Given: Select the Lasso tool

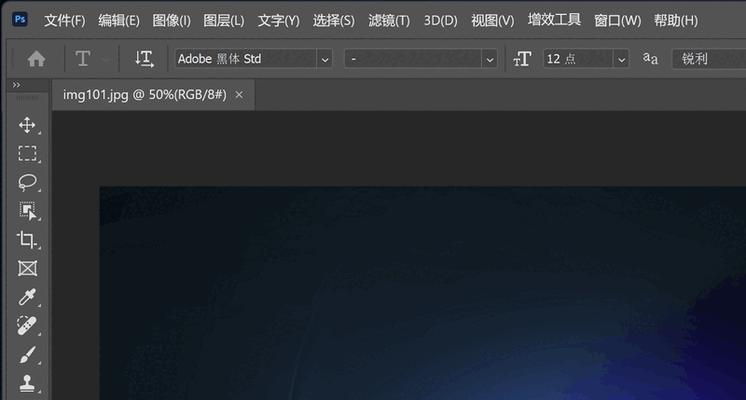Looking at the screenshot, I should click(27, 182).
